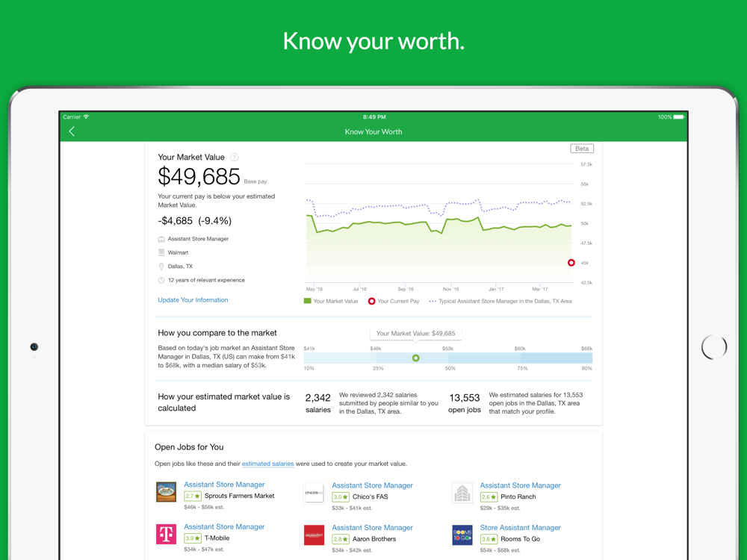Viewport: 747px width, 560px height.
Task: Click the location pin beside Dallas, TX
Action: click(x=161, y=267)
